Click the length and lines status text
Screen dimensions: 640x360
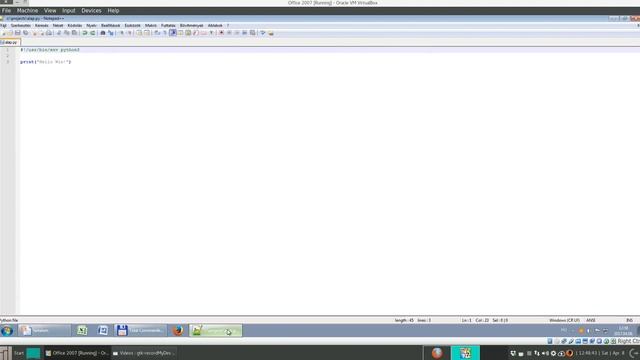(413, 320)
